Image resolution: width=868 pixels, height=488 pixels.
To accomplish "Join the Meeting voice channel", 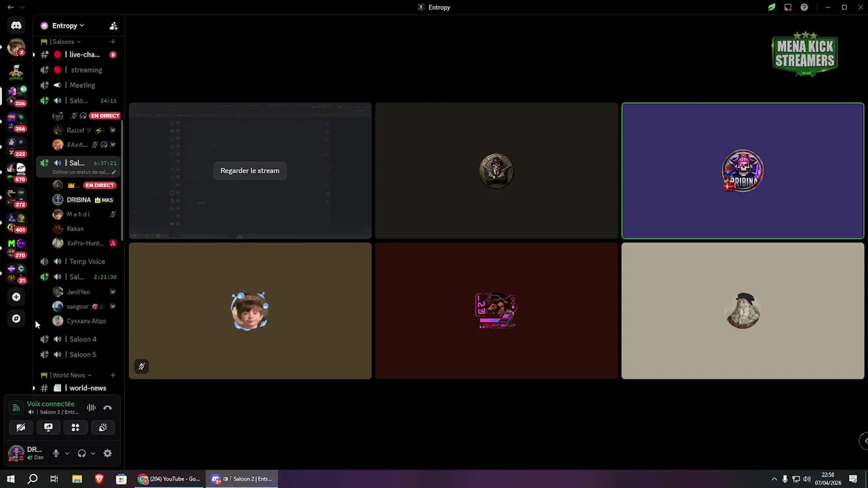I will 78,85.
